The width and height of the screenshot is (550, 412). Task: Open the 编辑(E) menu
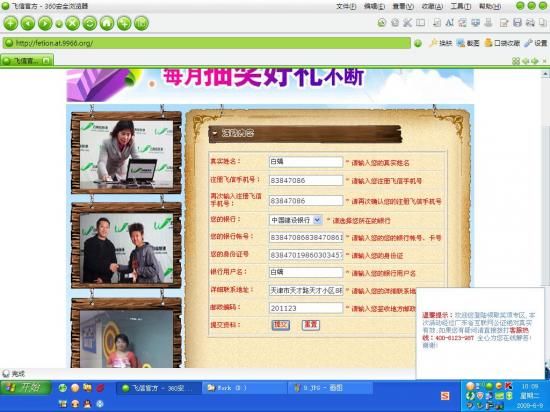point(374,6)
